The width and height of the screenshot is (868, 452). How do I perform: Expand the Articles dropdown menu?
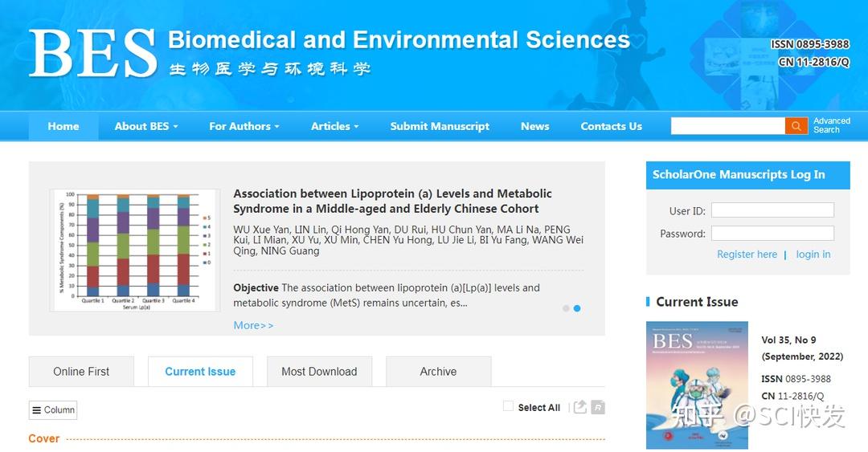(x=334, y=126)
